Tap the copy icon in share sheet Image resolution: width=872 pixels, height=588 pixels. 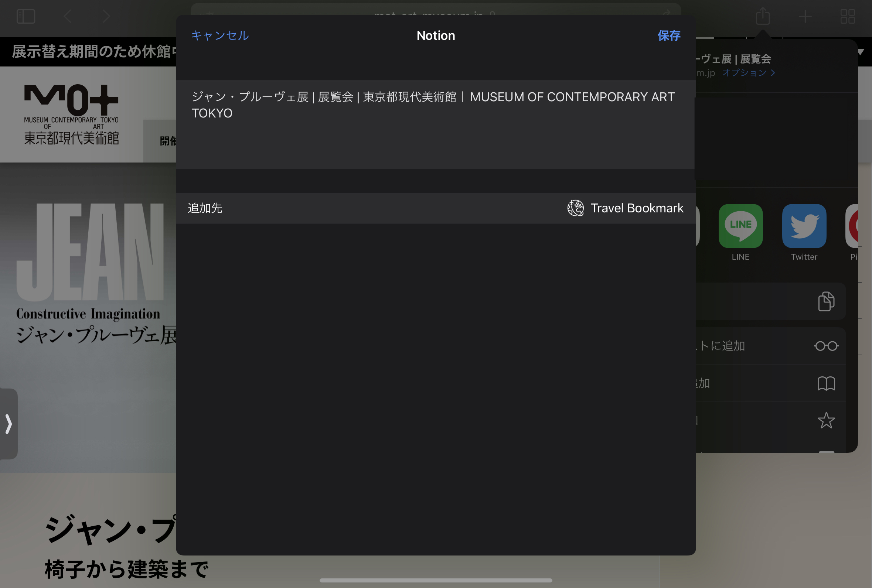click(x=826, y=301)
